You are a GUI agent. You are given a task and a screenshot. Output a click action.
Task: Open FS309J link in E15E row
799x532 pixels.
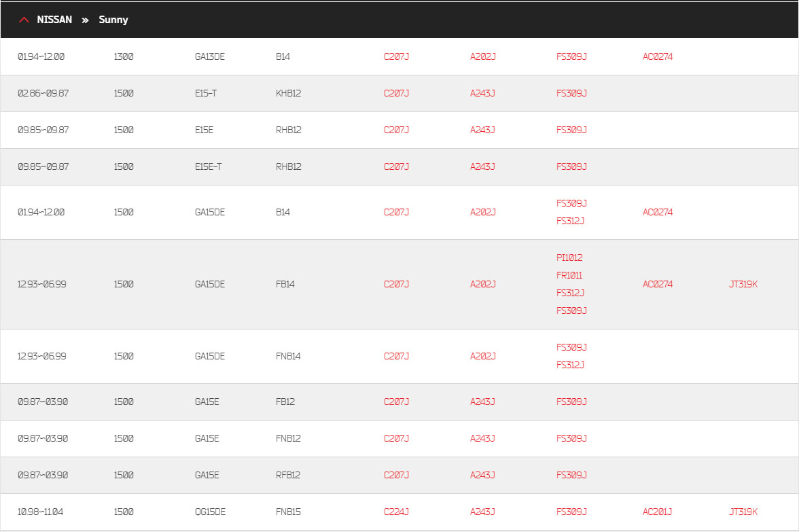click(571, 130)
